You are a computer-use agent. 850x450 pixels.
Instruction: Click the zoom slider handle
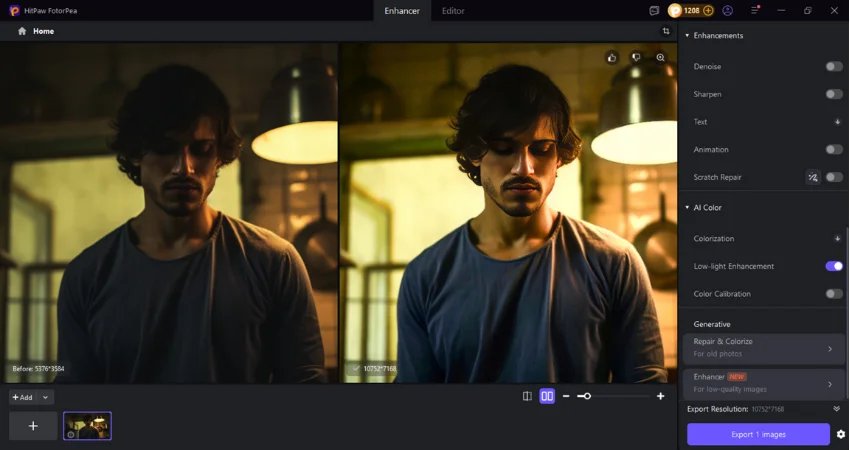[586, 396]
